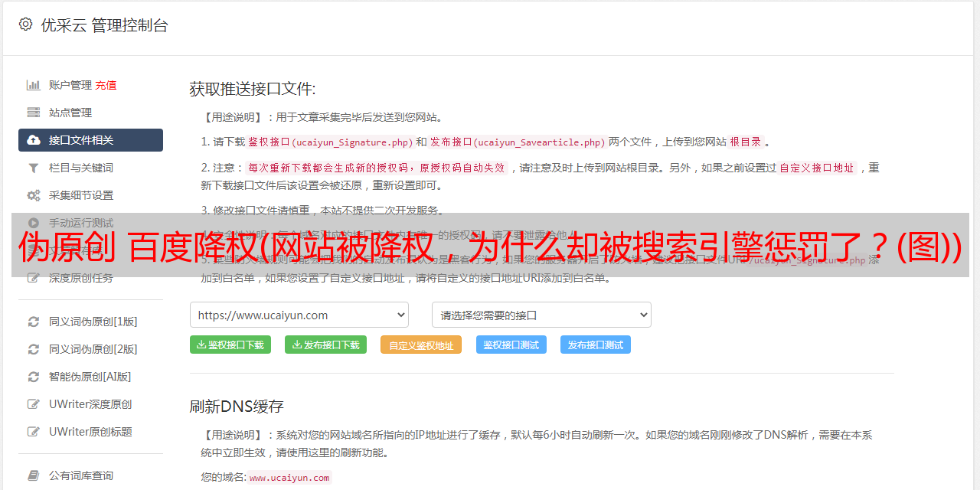Expand the https://www.ucaiyun.com site dropdown
The width and height of the screenshot is (980, 490).
(x=299, y=315)
